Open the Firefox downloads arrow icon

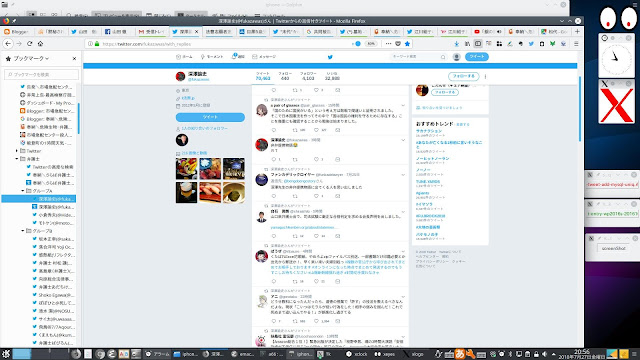click(x=456, y=44)
